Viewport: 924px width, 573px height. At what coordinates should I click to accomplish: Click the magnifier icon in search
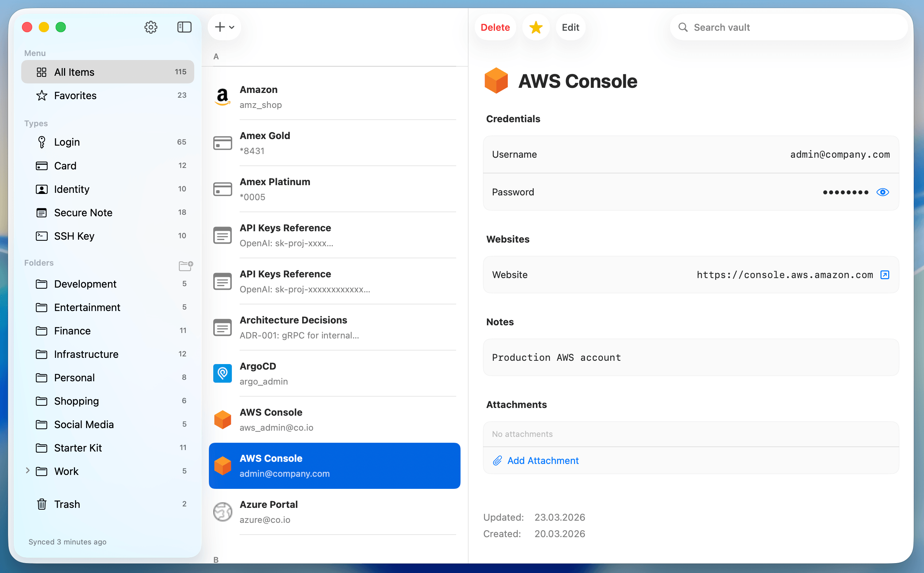pos(683,27)
